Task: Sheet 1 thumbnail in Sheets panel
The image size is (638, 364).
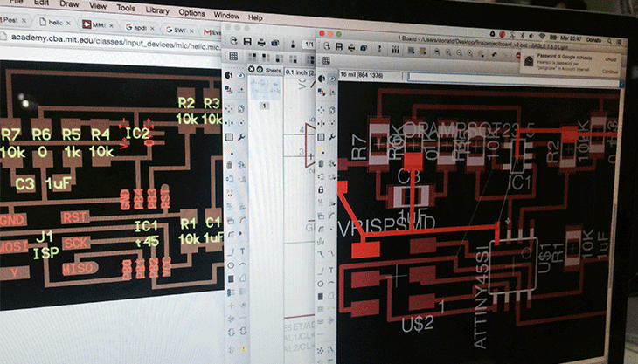Action: point(265,88)
